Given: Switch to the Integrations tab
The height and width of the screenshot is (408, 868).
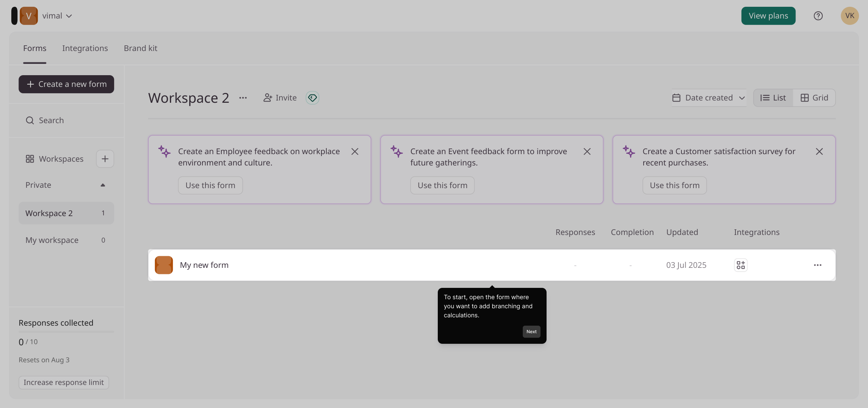Looking at the screenshot, I should [85, 48].
